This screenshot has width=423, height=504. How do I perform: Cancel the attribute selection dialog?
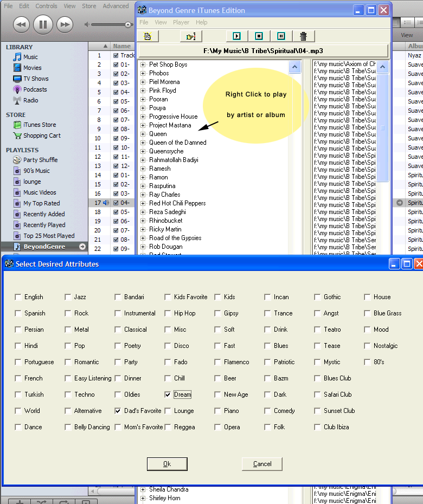click(262, 464)
